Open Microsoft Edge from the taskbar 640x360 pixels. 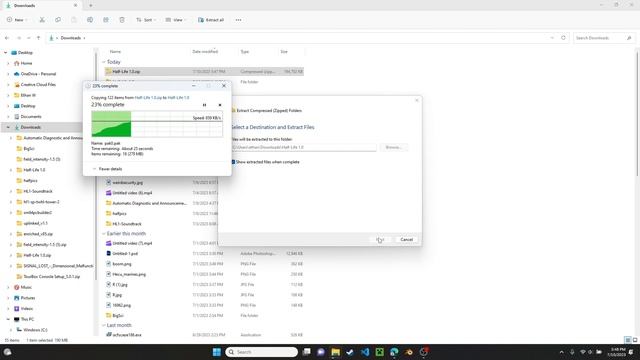[394, 352]
